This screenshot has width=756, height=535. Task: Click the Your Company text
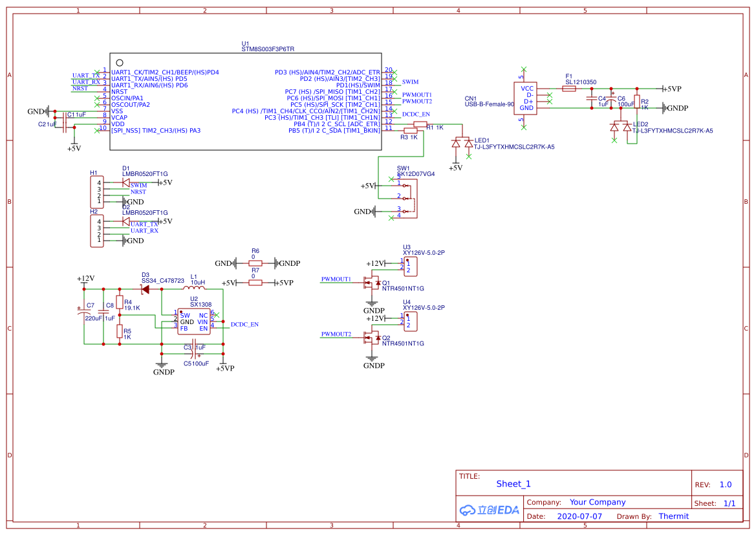click(598, 502)
